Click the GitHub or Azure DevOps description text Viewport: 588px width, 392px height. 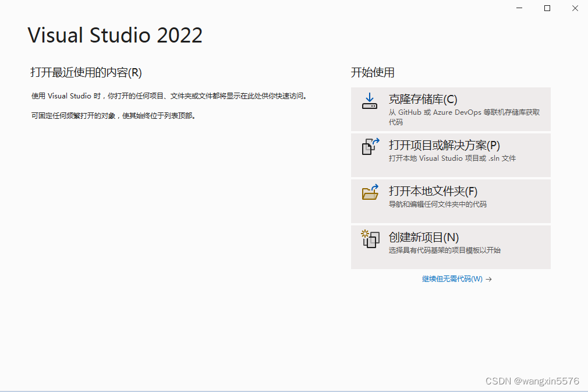coord(464,117)
